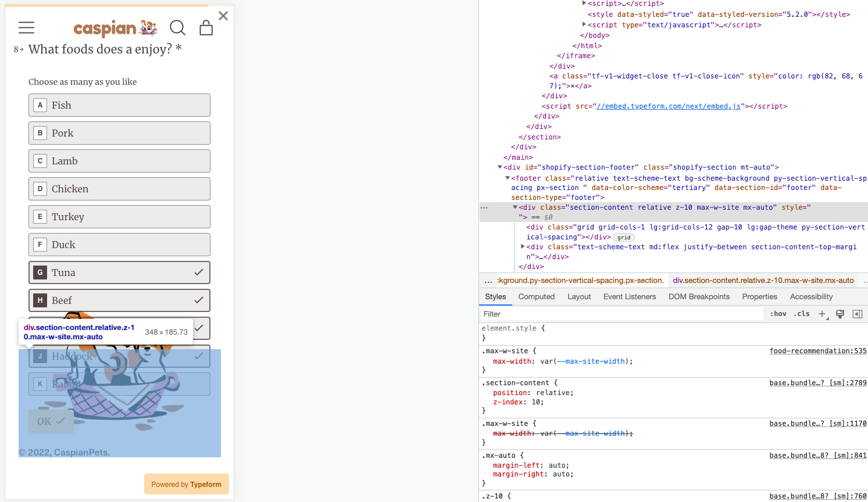This screenshot has height=502, width=868.
Task: Open the embed.typeform.com script link
Action: point(669,106)
